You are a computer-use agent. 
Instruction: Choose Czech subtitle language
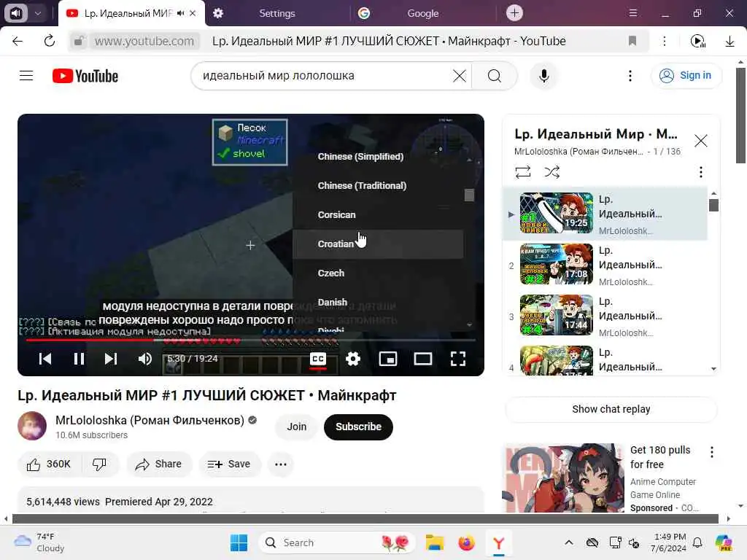pos(377,273)
